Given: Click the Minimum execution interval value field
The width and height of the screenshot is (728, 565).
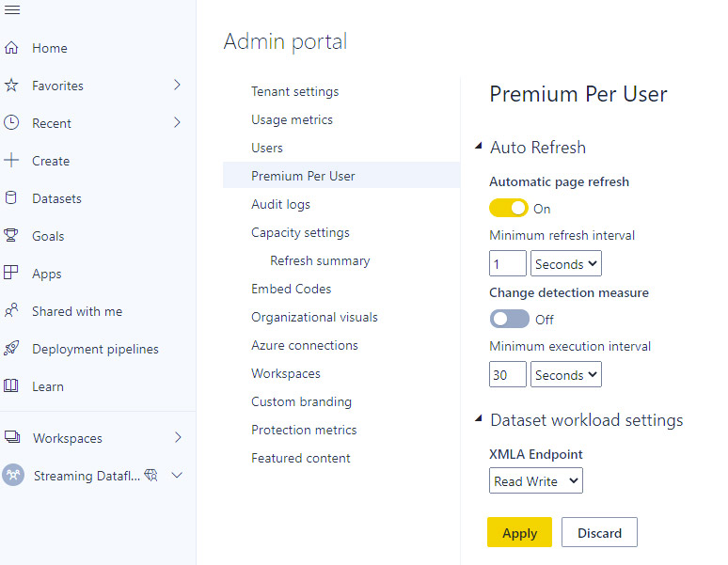Looking at the screenshot, I should click(x=508, y=374).
